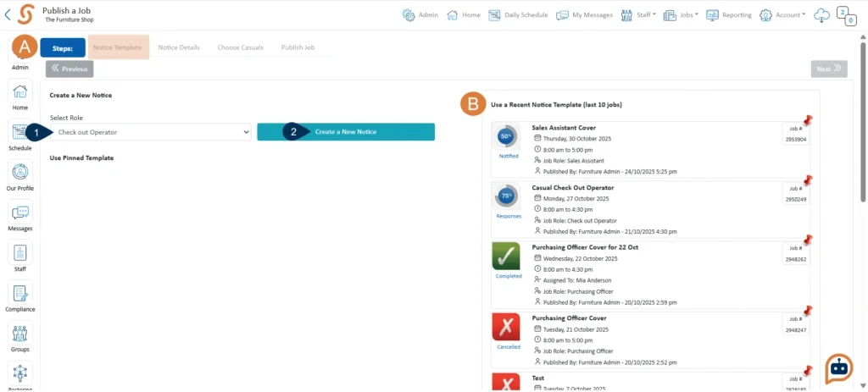Viewport: 868px width, 392px height.
Task: Click the Steps label button
Action: click(63, 48)
